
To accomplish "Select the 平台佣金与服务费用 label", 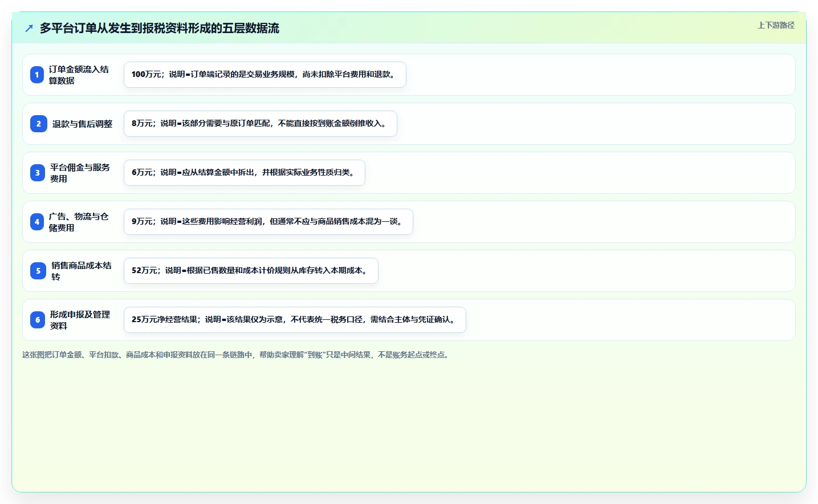I will (x=80, y=173).
